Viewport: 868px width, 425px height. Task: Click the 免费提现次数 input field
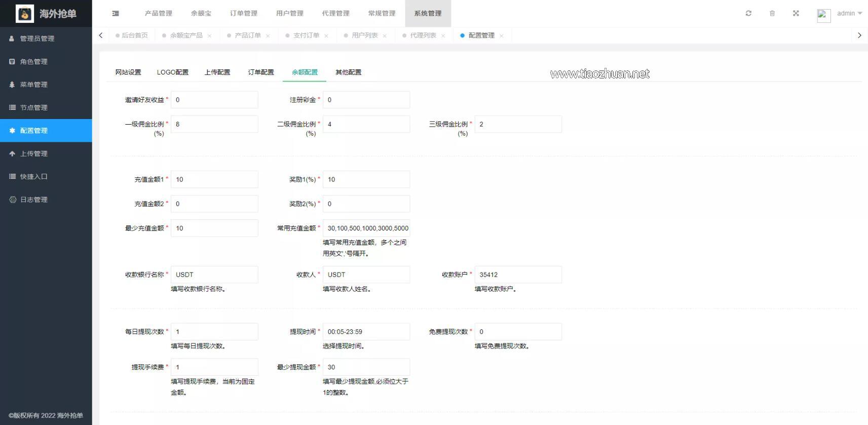click(x=518, y=332)
